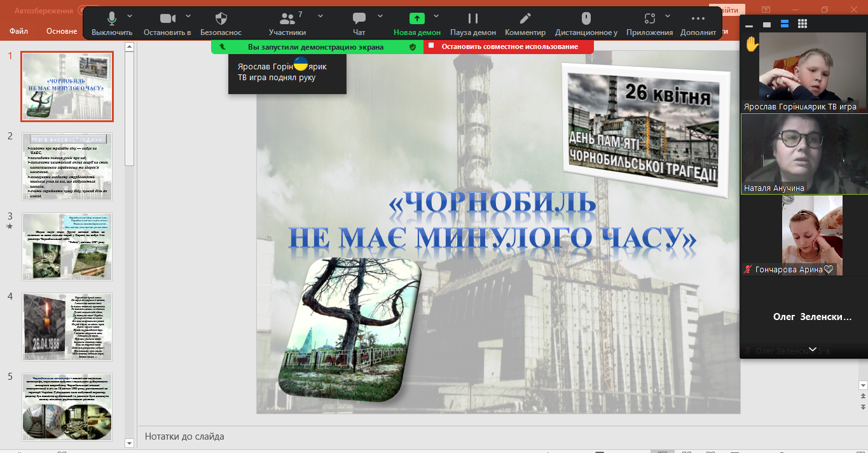Open the Annotate pencil tool
This screenshot has height=453, width=868.
pos(525,24)
